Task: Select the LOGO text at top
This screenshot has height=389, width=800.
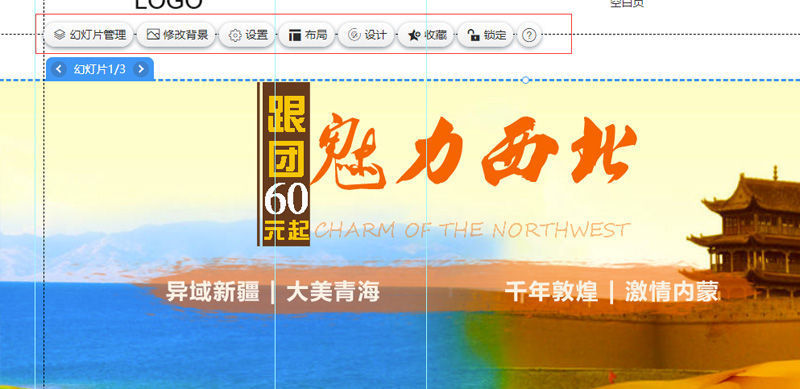Action: pos(168,4)
